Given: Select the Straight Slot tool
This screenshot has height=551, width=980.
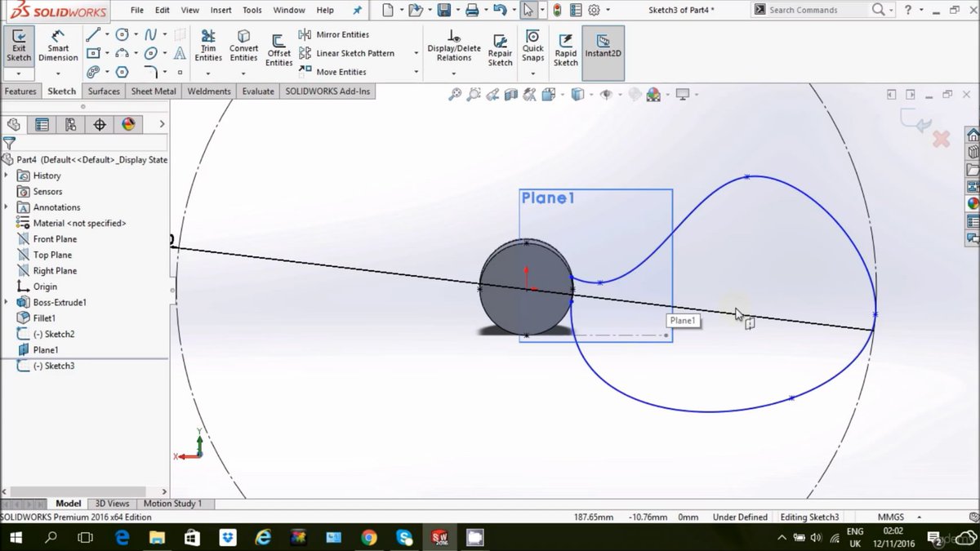Looking at the screenshot, I should [92, 72].
